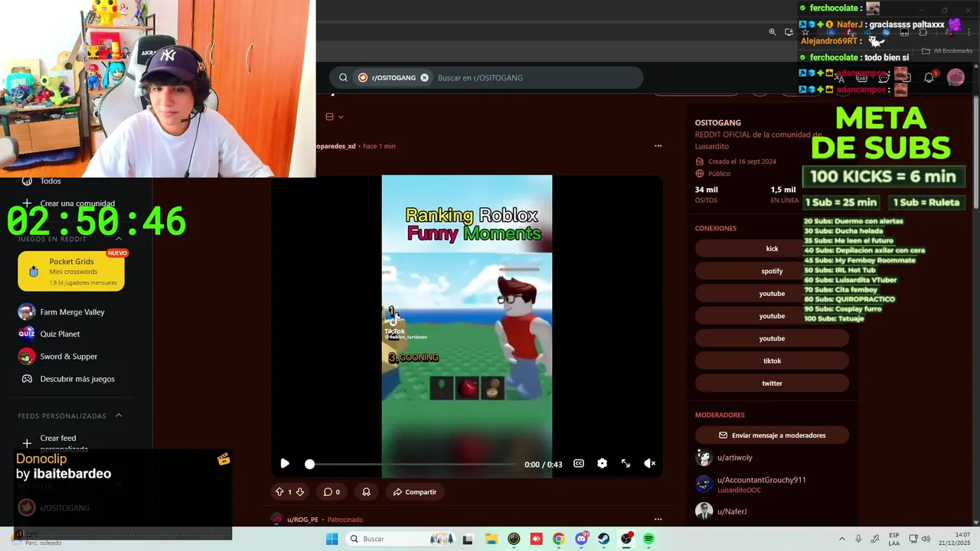This screenshot has width=980, height=551.
Task: Upvote the Roblox video post
Action: tap(279, 492)
